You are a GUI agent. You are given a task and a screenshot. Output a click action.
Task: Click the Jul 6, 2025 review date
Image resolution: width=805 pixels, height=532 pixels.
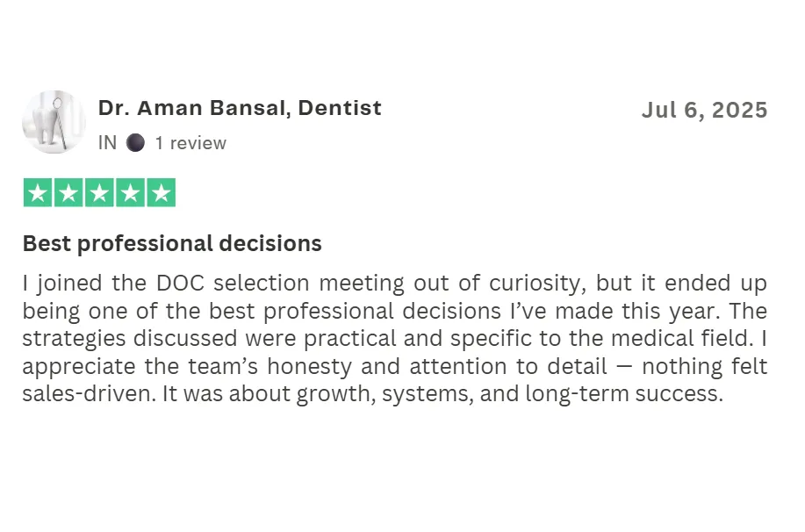pyautogui.click(x=704, y=111)
